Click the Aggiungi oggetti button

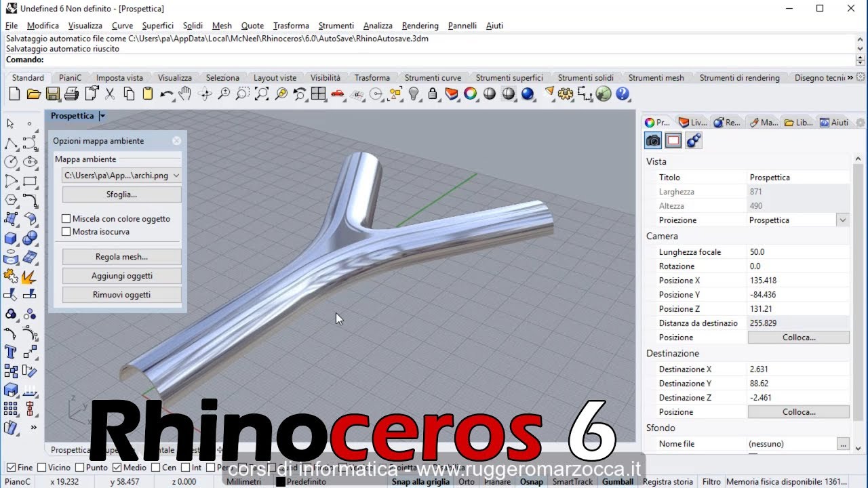click(x=121, y=276)
